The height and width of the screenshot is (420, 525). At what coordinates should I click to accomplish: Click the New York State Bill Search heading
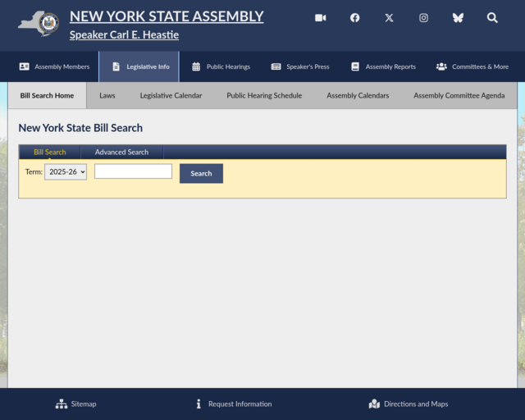pos(80,128)
